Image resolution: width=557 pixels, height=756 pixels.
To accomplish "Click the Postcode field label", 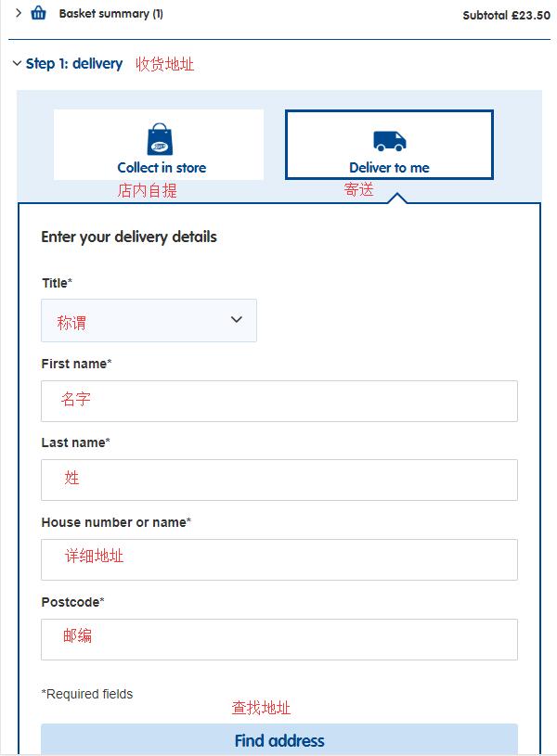I will pyautogui.click(x=72, y=602).
